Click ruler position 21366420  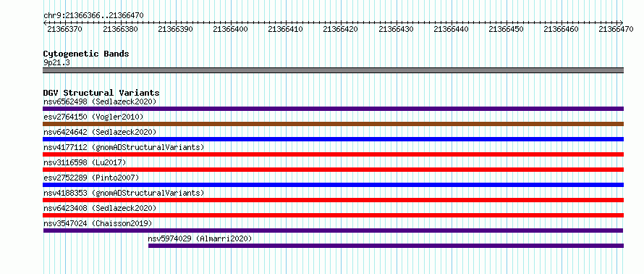tap(341, 29)
